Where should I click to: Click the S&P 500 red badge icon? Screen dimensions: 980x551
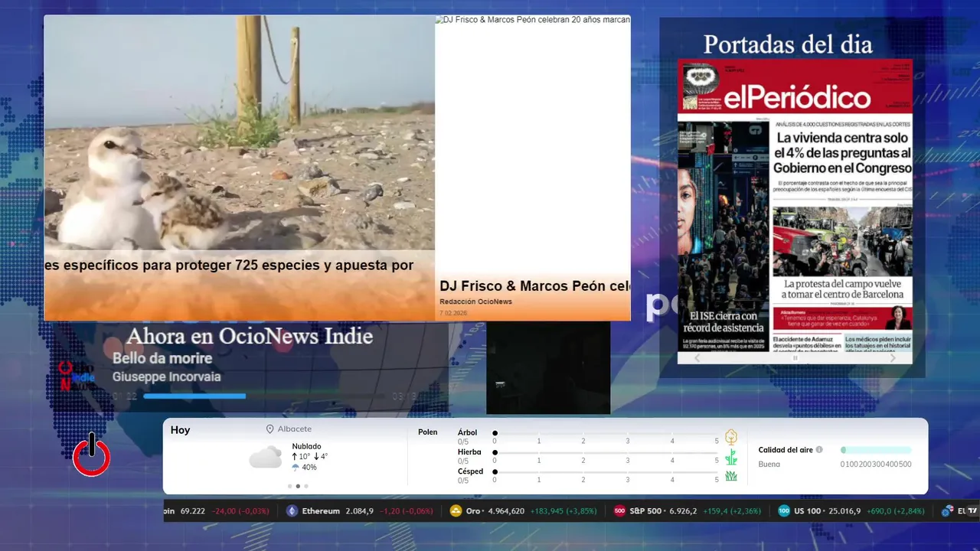[619, 511]
